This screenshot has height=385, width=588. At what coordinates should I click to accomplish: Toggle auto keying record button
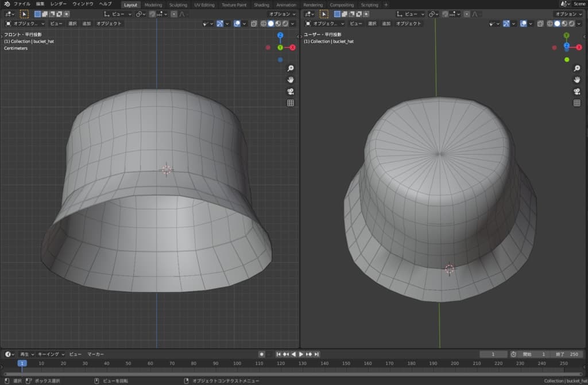click(x=262, y=354)
